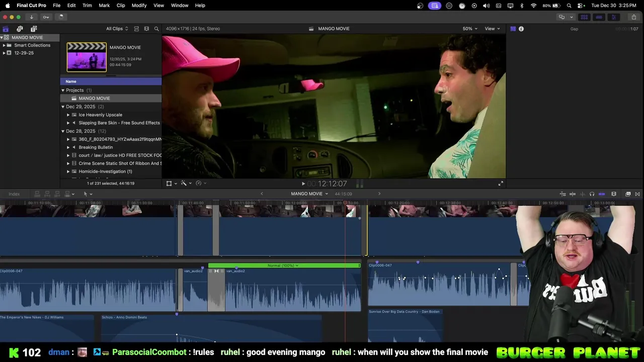Show the Titles and Generators sidebar
The height and width of the screenshot is (362, 644).
click(x=34, y=29)
